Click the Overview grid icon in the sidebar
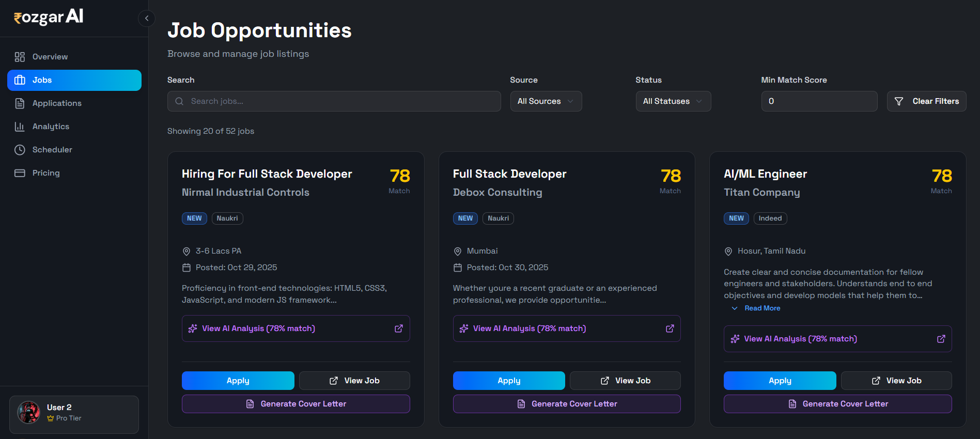Viewport: 980px width, 439px height. tap(20, 57)
